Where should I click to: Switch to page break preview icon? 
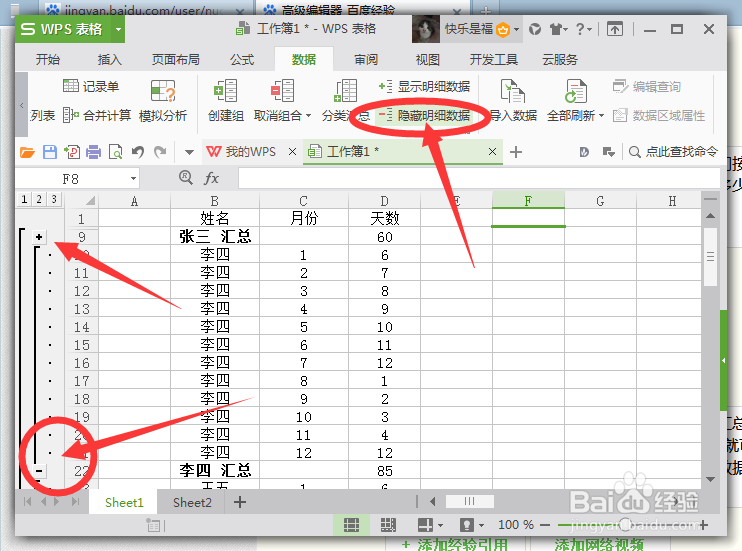tap(388, 525)
